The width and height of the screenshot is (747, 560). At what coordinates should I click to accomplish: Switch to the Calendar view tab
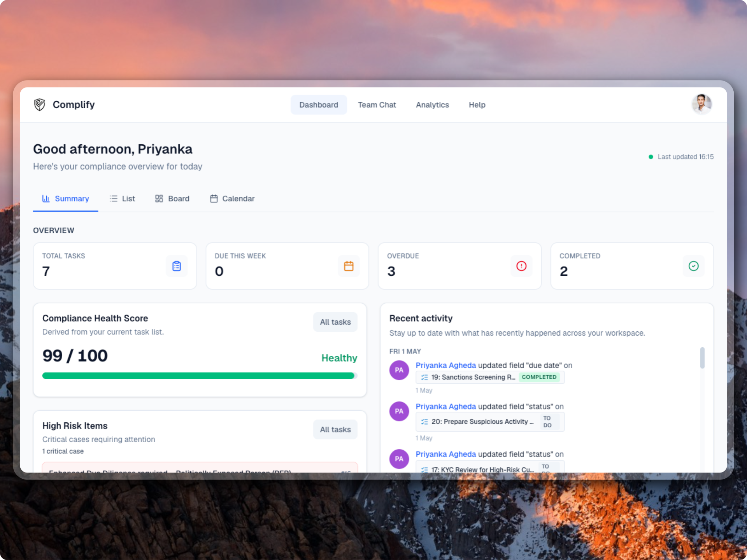coord(232,199)
